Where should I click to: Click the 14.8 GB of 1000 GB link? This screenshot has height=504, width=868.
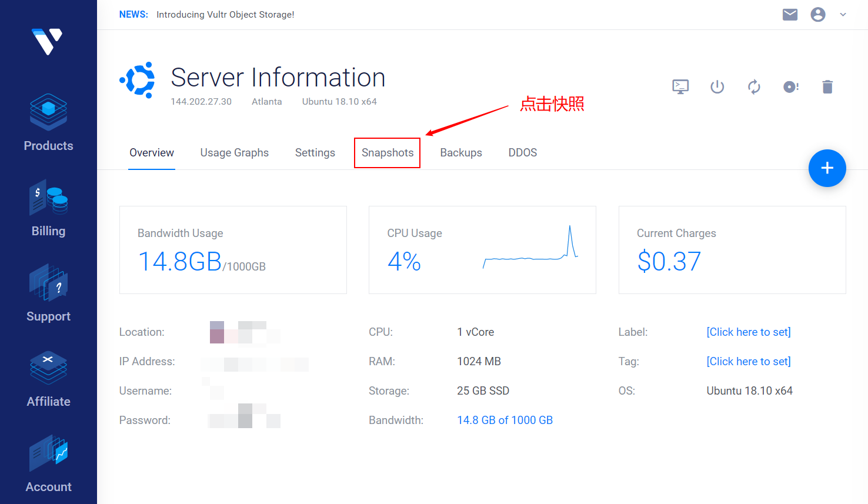505,420
